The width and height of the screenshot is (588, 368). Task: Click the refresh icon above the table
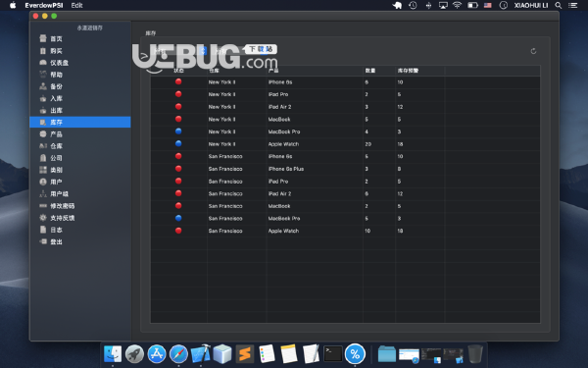533,51
